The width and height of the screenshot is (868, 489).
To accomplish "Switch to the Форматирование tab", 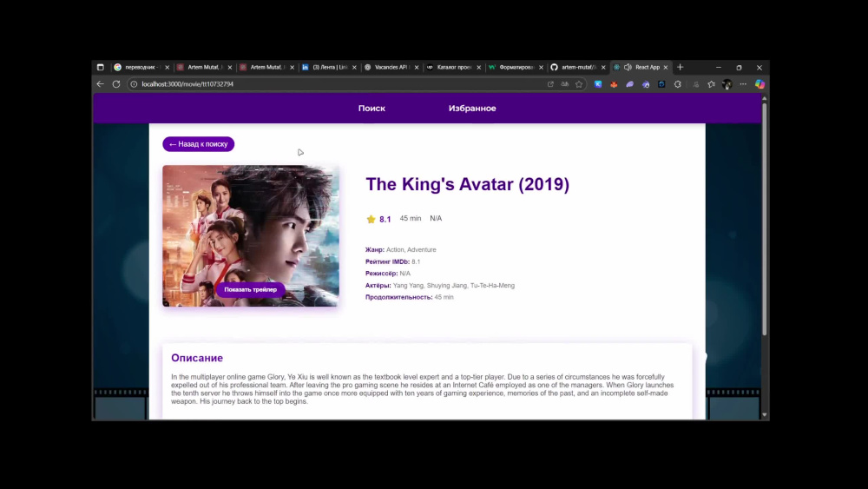I will pyautogui.click(x=516, y=67).
